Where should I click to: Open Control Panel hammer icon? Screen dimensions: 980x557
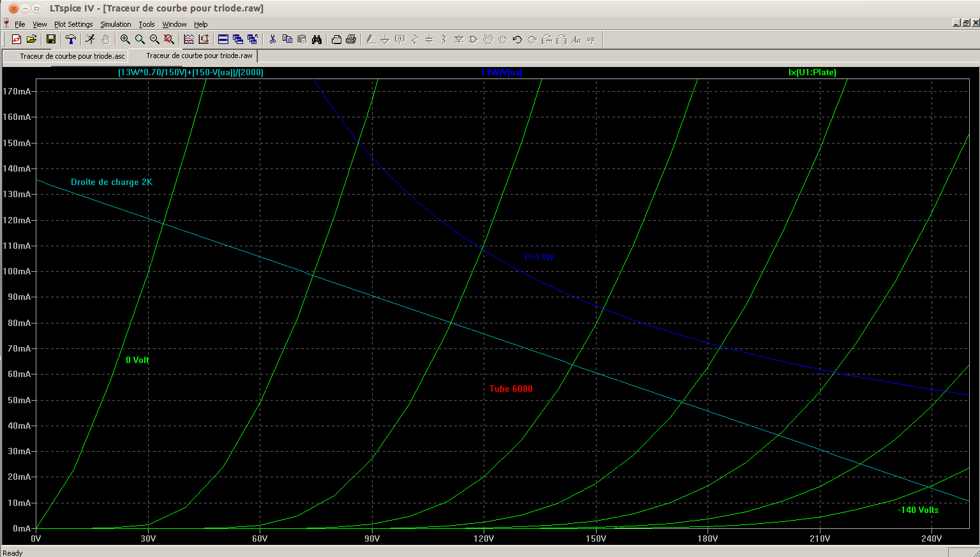[x=71, y=40]
